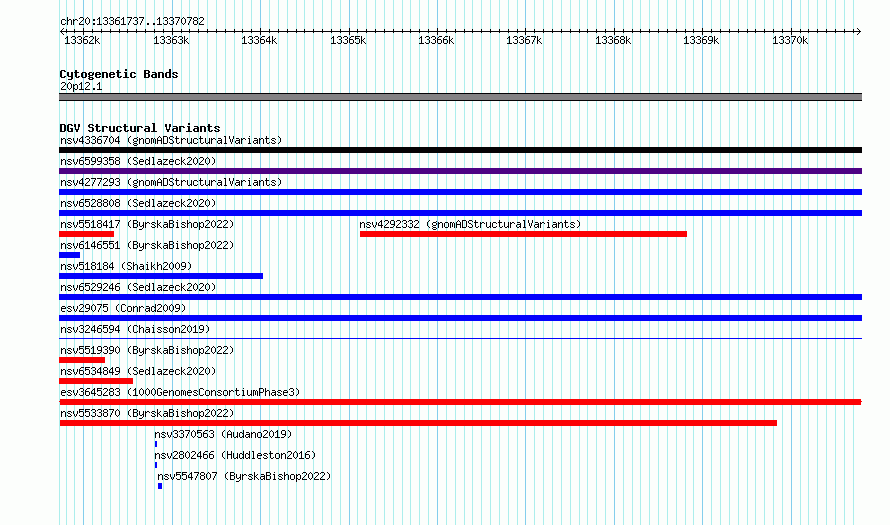
Task: Click the ruler's right arrowhead
Action: point(859,31)
